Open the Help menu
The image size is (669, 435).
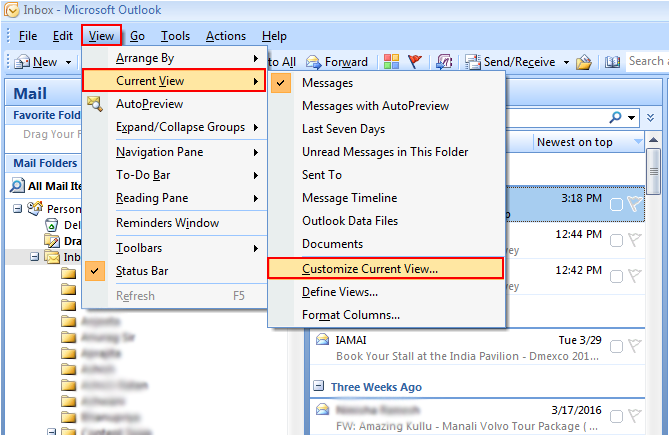pos(274,36)
